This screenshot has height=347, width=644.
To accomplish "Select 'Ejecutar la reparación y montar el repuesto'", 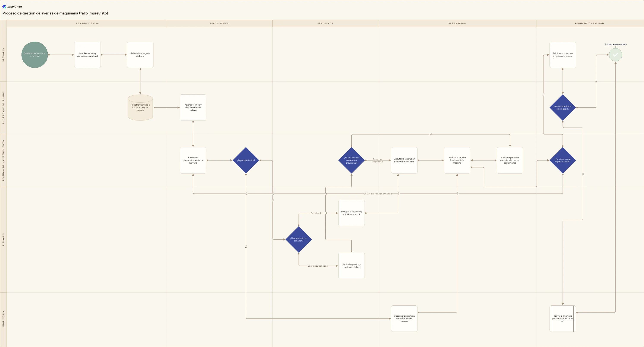I will [404, 160].
